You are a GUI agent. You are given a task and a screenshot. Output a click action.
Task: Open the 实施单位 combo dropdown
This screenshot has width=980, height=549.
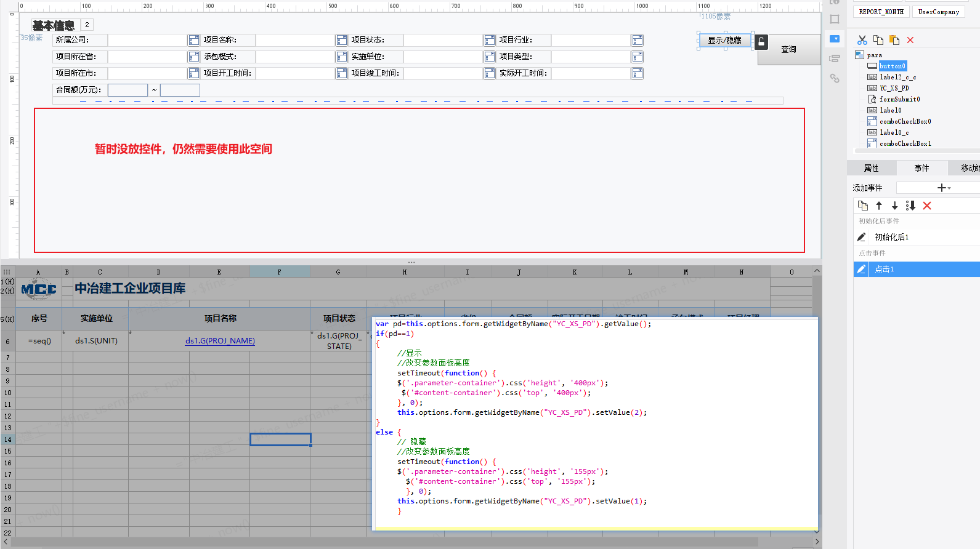point(489,57)
